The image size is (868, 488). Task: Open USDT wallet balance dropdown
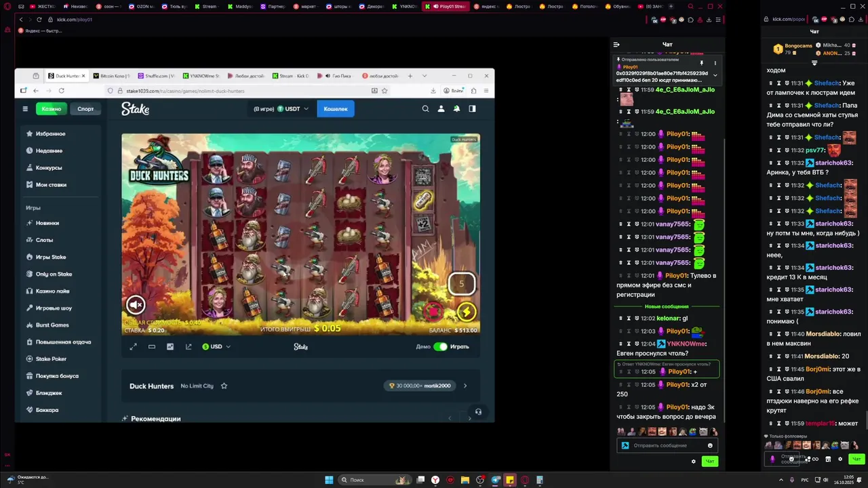click(x=281, y=108)
